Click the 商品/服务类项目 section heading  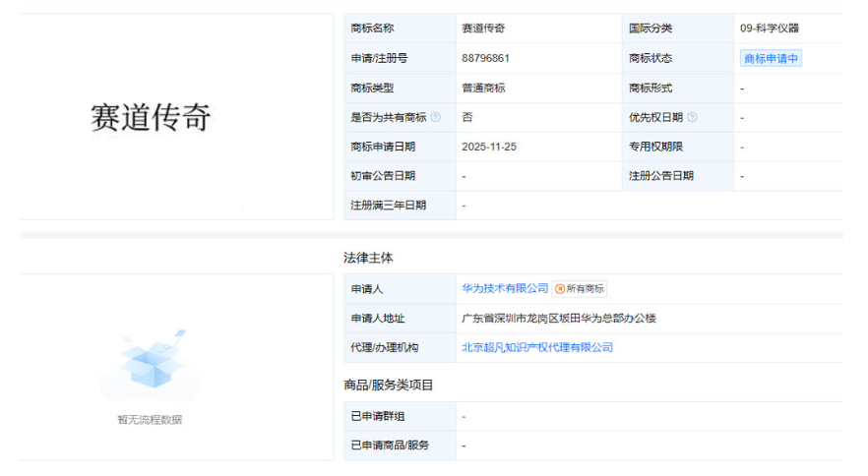point(388,385)
